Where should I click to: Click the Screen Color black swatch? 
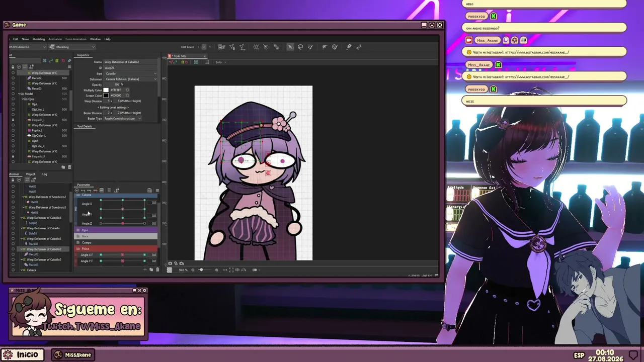pyautogui.click(x=106, y=96)
